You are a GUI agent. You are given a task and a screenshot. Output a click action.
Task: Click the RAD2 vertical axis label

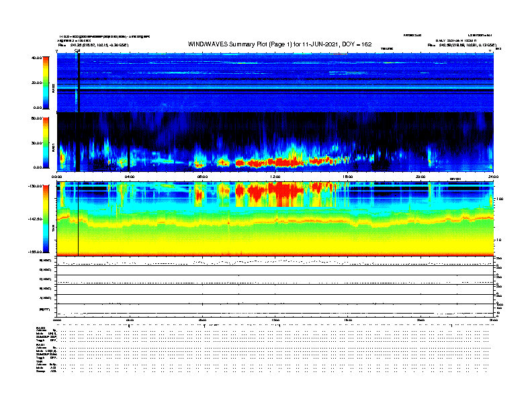click(x=53, y=88)
